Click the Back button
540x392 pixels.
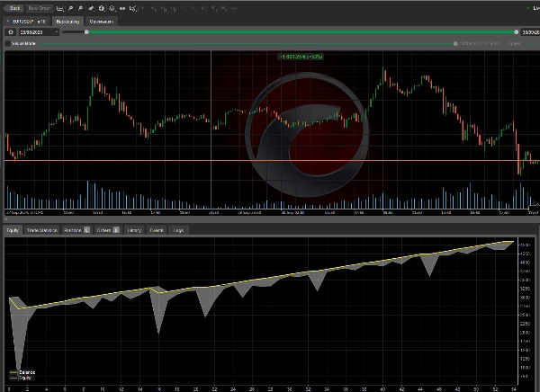tap(14, 7)
